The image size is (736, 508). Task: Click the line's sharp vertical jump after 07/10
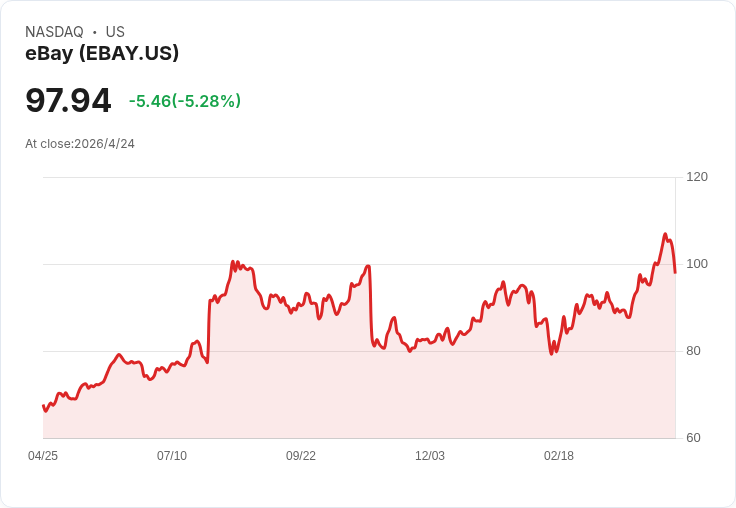(x=208, y=330)
